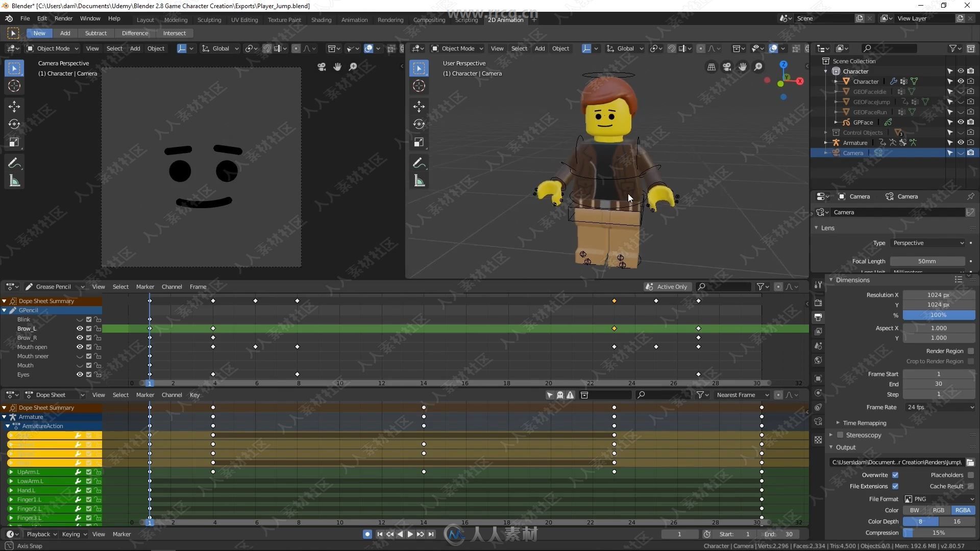Viewport: 980px width, 551px height.
Task: Enable the Stereoscopy checkbox
Action: click(x=840, y=435)
